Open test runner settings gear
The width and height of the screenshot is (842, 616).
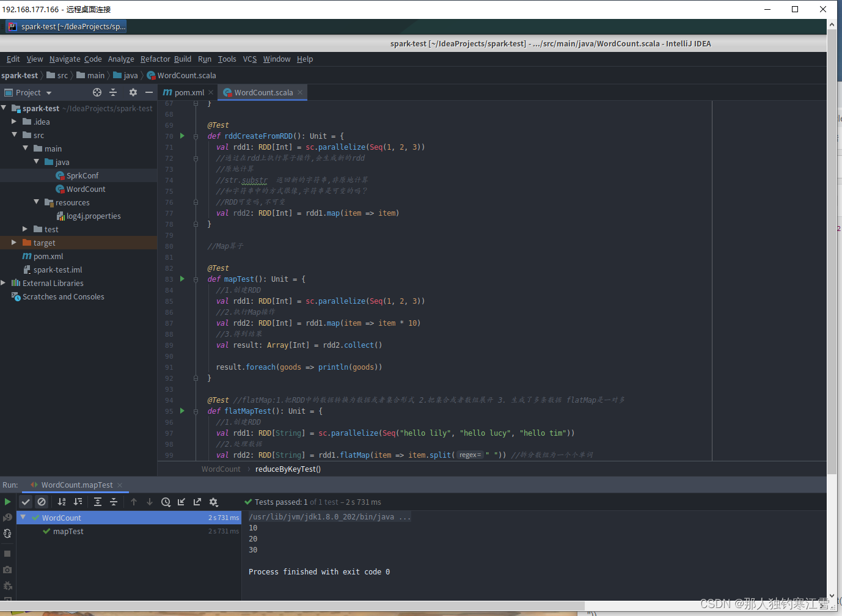(213, 502)
